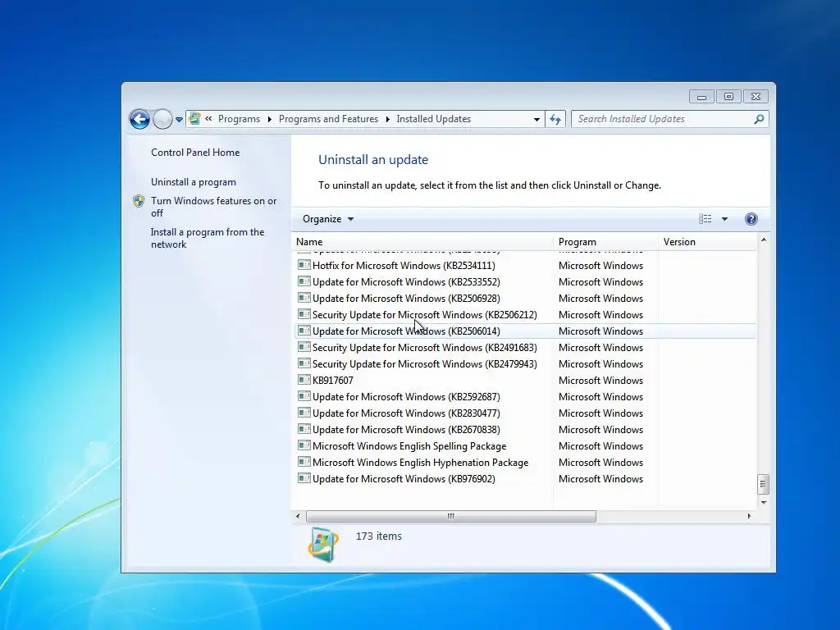Select Security Update for Windows (KB2479943)
This screenshot has width=840, height=630.
pos(424,364)
